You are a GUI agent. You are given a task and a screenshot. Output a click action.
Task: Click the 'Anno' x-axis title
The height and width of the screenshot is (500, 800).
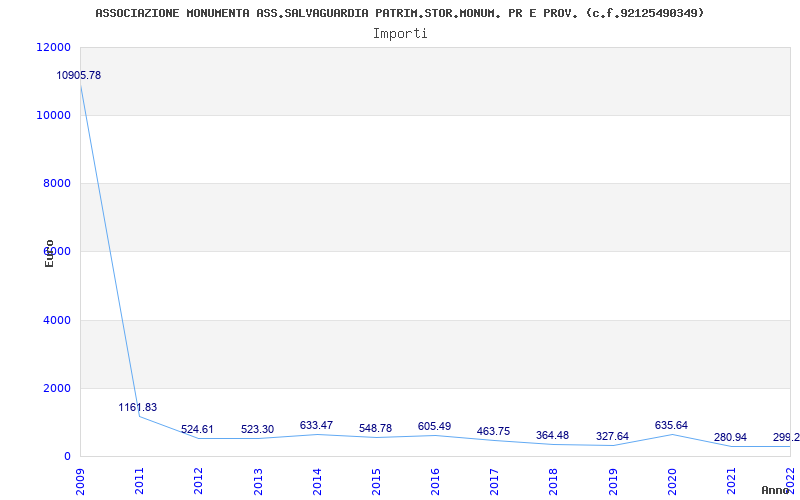776,491
